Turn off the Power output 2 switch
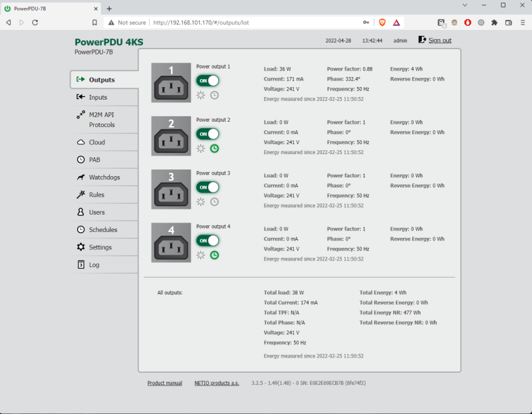The width and height of the screenshot is (532, 414). click(207, 134)
